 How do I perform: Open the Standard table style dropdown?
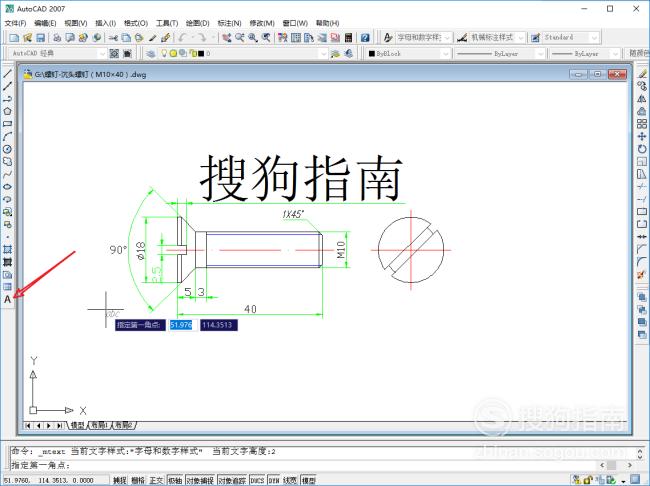click(x=594, y=38)
